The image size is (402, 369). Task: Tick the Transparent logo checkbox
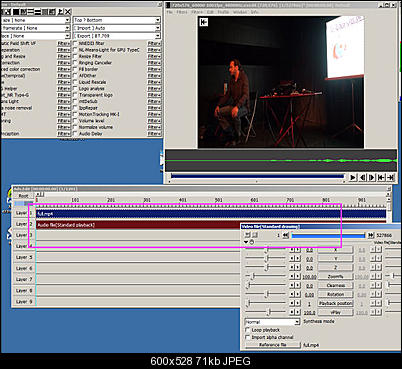(x=75, y=95)
